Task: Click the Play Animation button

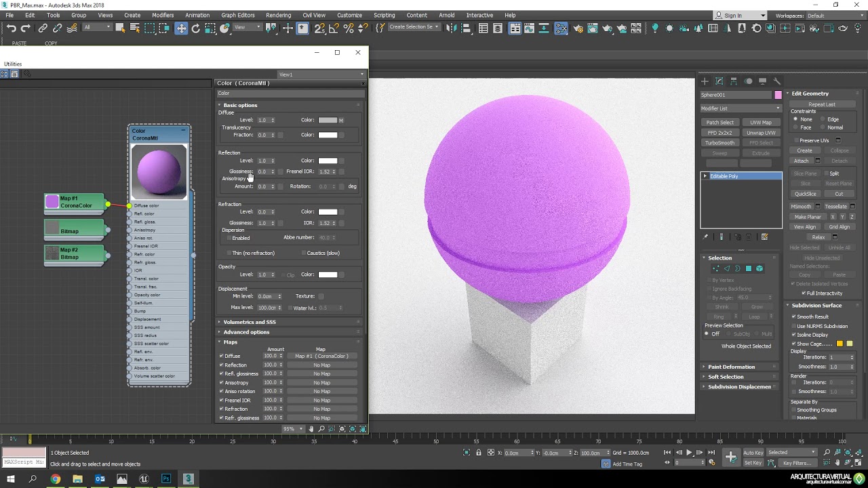Action: (x=689, y=452)
